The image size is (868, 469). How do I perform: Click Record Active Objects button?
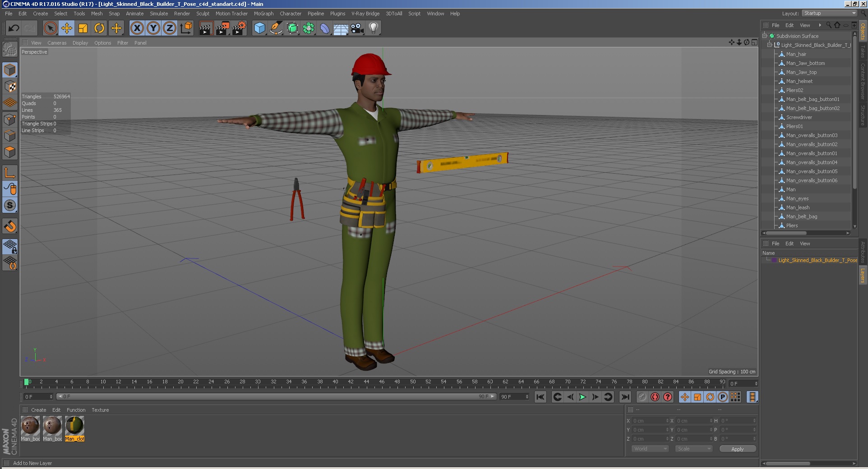(642, 397)
